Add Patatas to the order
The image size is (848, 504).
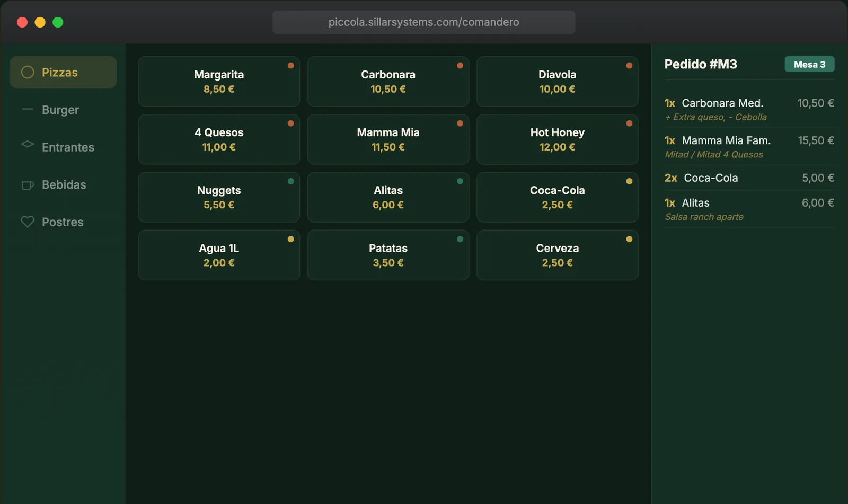coord(388,255)
